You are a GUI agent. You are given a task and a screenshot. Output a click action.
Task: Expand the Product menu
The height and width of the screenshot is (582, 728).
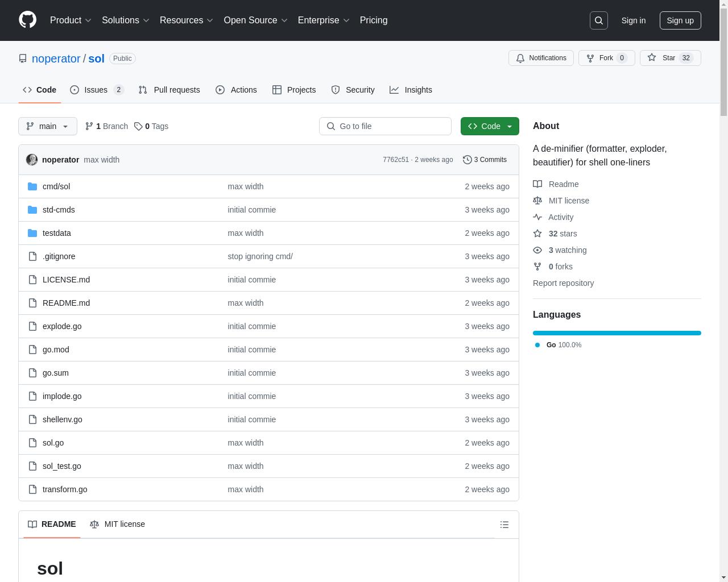(x=71, y=20)
